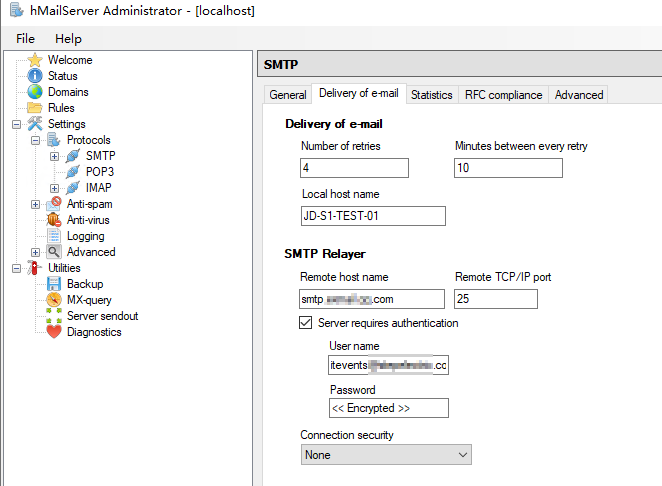
Task: Select Domains in the tree
Action: pos(68,92)
